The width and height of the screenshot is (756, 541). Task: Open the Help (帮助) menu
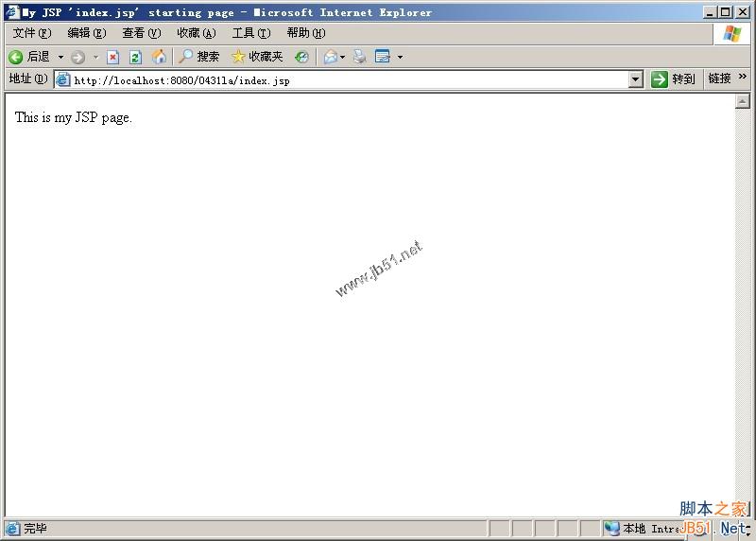coord(305,33)
